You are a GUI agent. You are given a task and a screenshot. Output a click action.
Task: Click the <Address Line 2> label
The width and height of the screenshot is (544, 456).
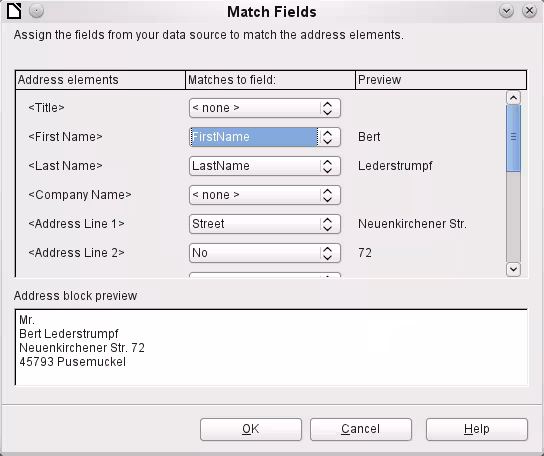click(76, 253)
